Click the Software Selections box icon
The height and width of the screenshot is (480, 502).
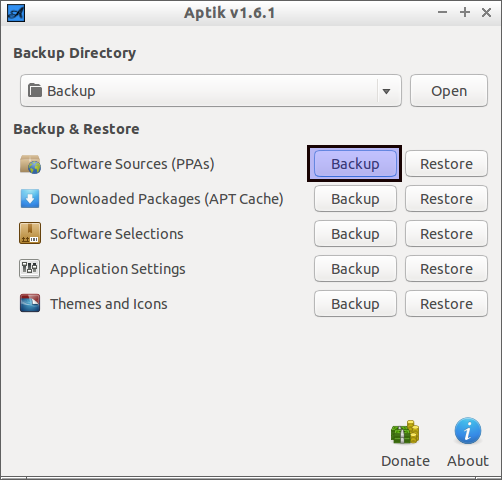click(x=30, y=233)
